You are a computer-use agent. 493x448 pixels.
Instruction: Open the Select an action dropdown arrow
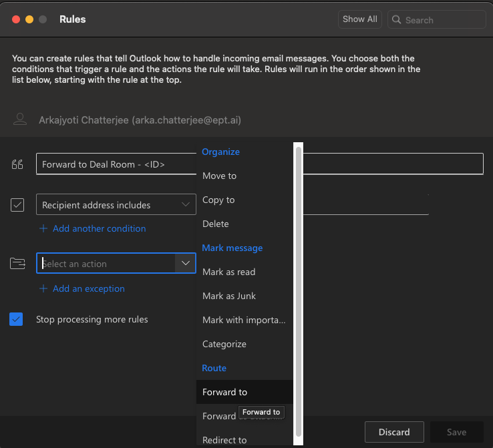click(x=185, y=264)
